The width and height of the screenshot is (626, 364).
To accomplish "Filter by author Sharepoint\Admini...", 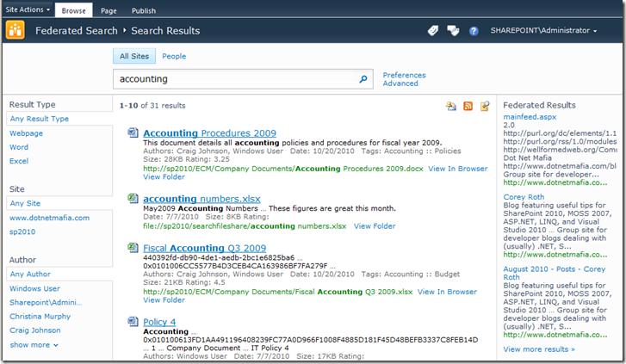I will tap(46, 303).
